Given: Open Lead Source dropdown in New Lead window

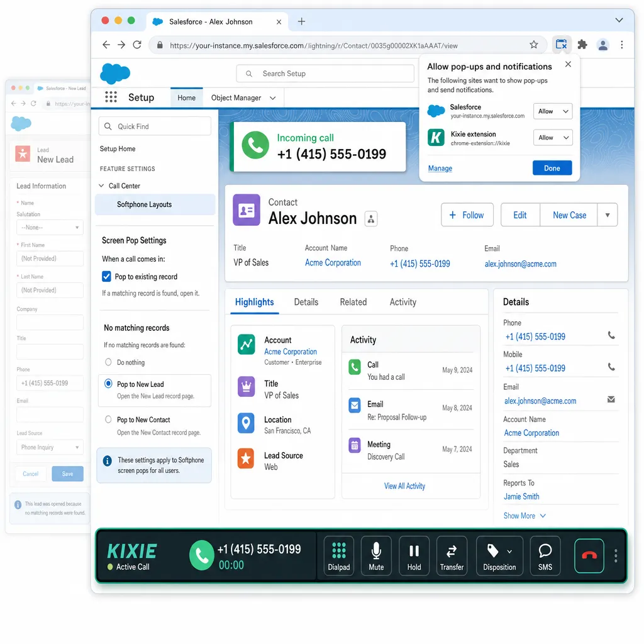Looking at the screenshot, I should [50, 447].
